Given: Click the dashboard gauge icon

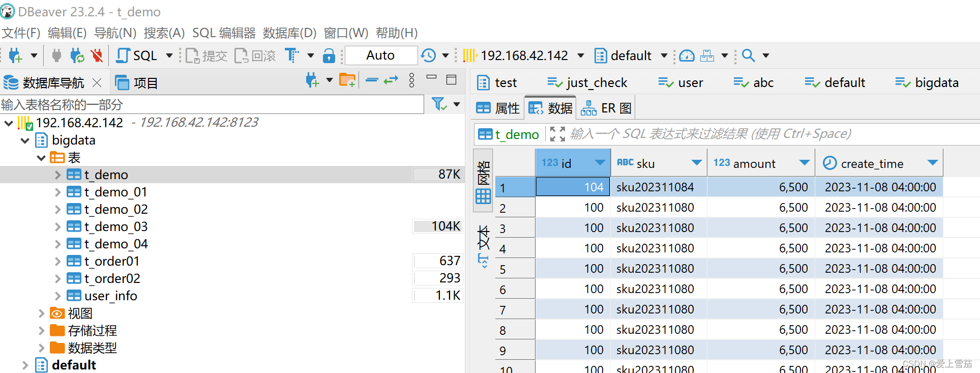Looking at the screenshot, I should 687,55.
